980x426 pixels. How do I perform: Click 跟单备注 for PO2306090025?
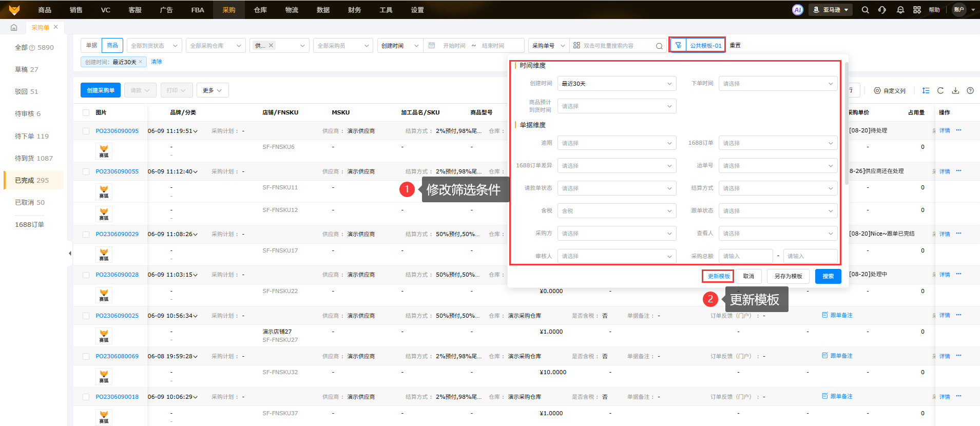coord(837,315)
